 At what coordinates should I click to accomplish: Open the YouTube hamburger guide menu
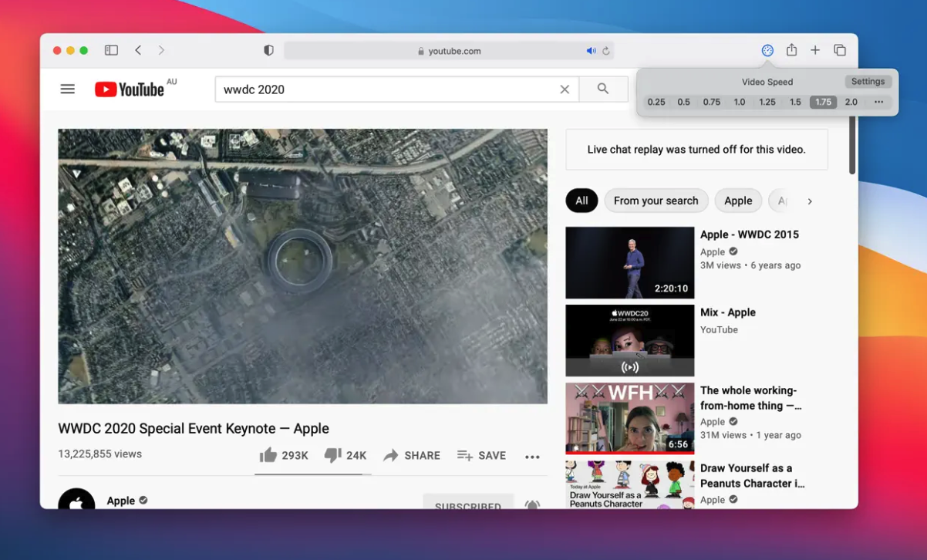(68, 89)
